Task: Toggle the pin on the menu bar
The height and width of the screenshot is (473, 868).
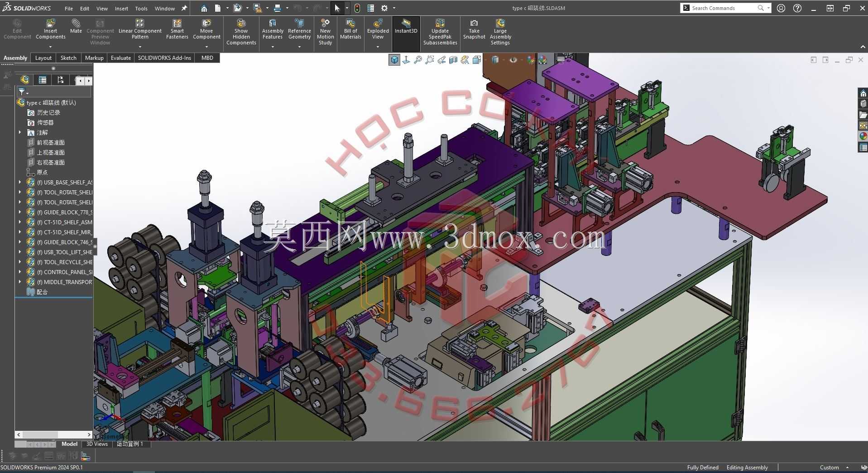Action: pyautogui.click(x=184, y=8)
